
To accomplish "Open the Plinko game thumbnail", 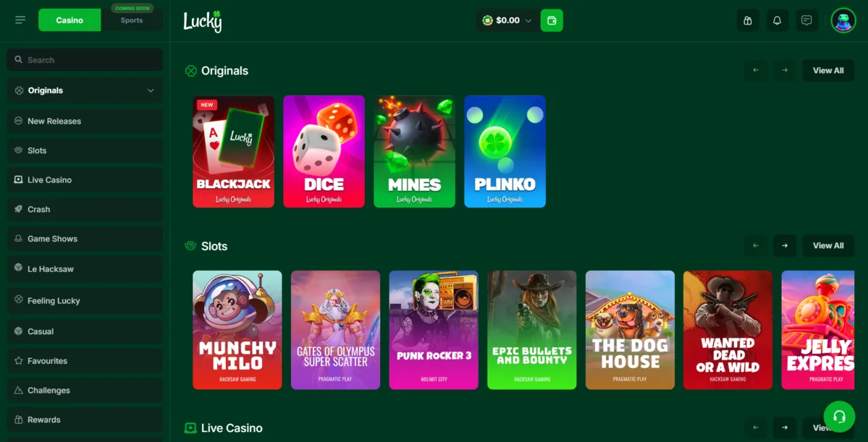I will 505,152.
